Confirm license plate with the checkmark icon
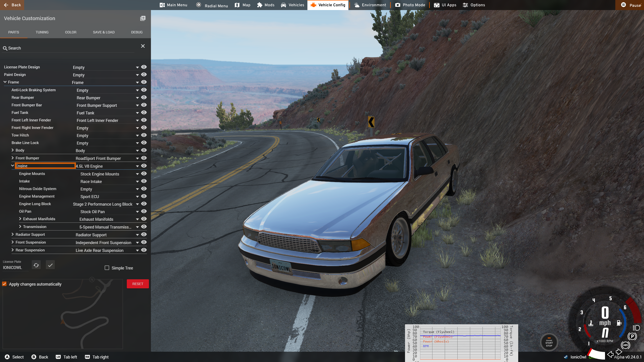The width and height of the screenshot is (644, 362). click(50, 265)
